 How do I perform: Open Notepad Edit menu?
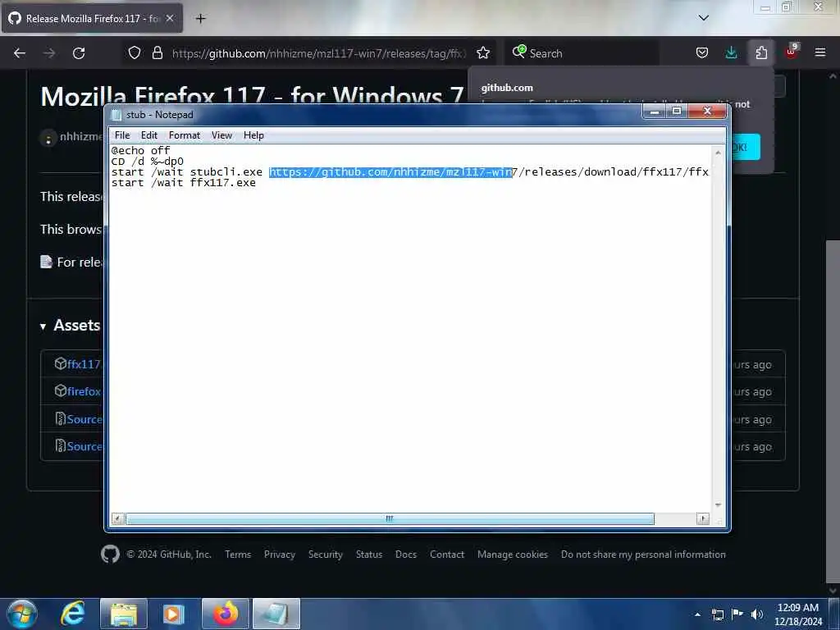[149, 135]
